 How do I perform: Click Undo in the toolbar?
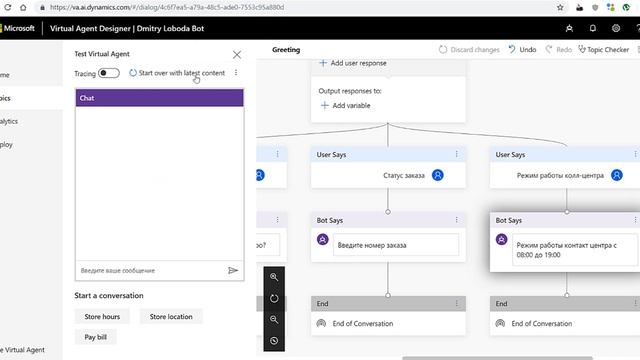pos(522,50)
